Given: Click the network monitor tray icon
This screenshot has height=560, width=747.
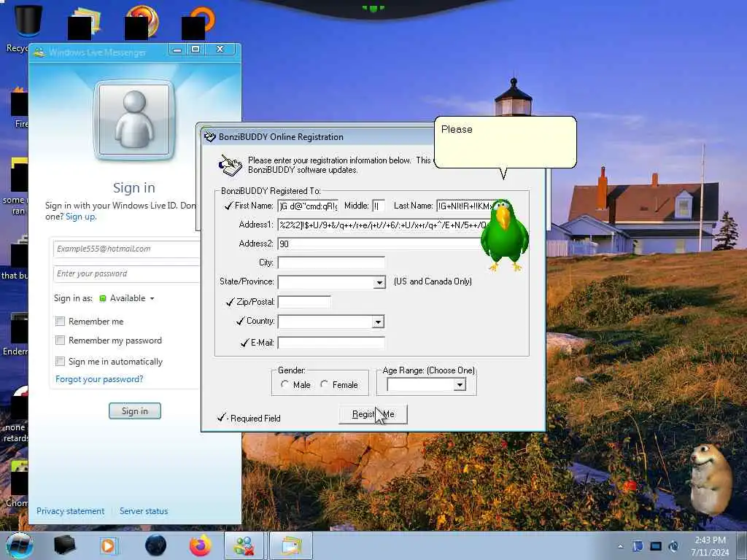Looking at the screenshot, I should point(656,546).
